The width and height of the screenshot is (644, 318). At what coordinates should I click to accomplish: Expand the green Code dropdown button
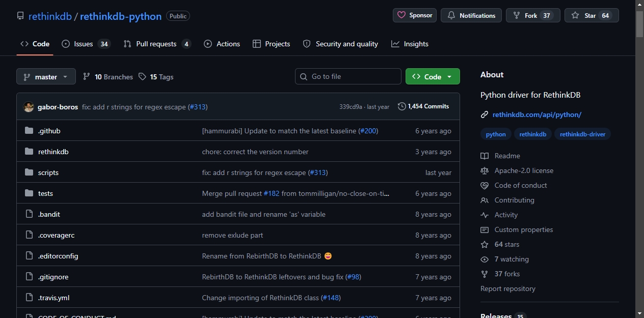click(433, 77)
